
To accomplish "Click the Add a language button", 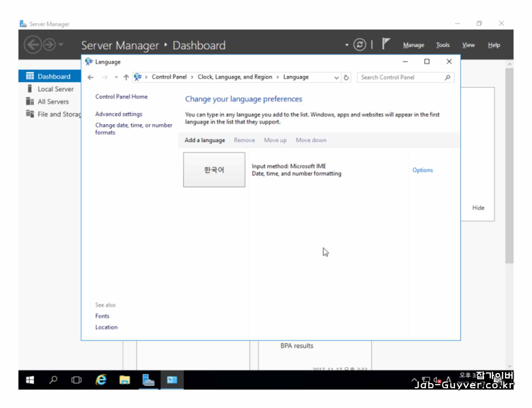I will tap(205, 140).
